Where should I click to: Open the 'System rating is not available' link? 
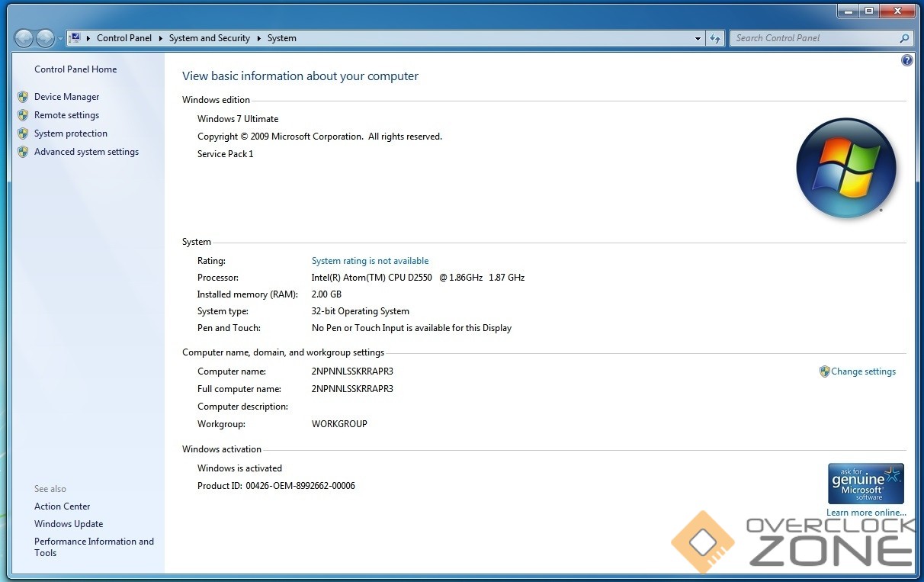370,261
